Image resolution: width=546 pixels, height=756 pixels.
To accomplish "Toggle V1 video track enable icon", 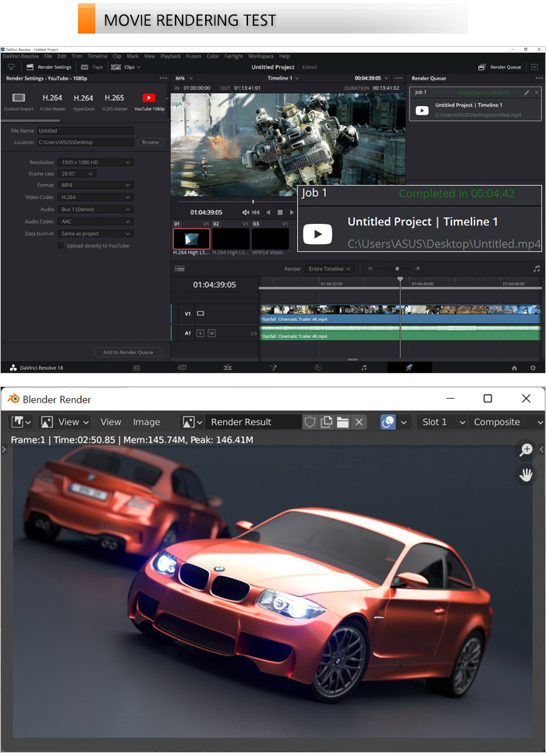I will pyautogui.click(x=200, y=314).
